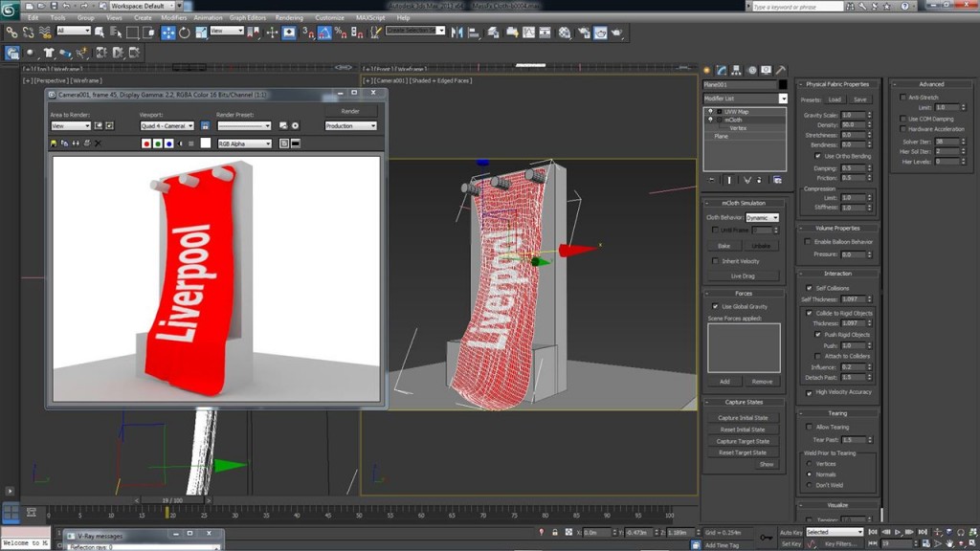Viewport: 980px width, 551px height.
Task: Enable Use COM Damping checkbox
Action: pyautogui.click(x=903, y=119)
